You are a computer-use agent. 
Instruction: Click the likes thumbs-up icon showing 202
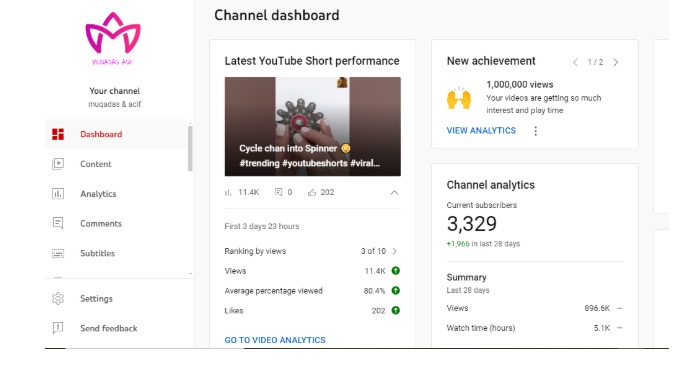click(x=312, y=192)
